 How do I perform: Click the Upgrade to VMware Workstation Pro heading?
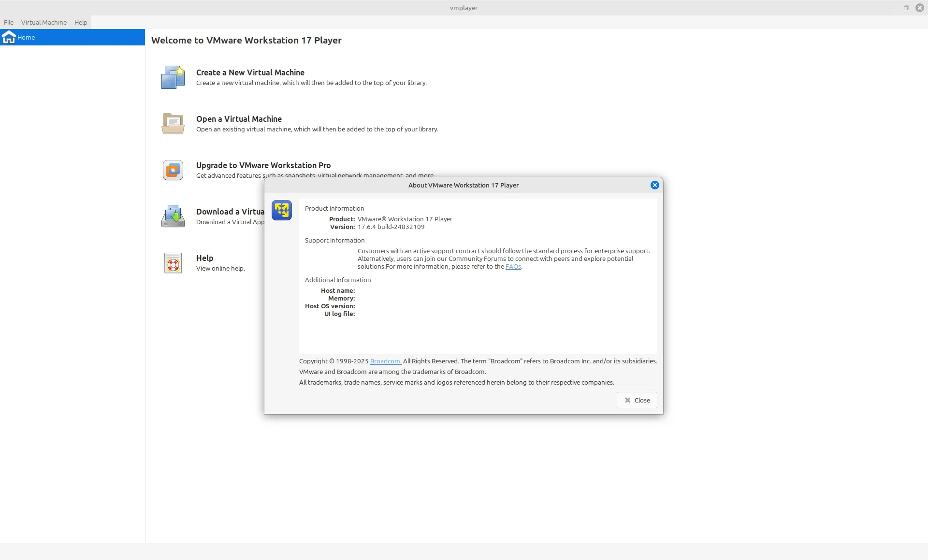tap(263, 165)
